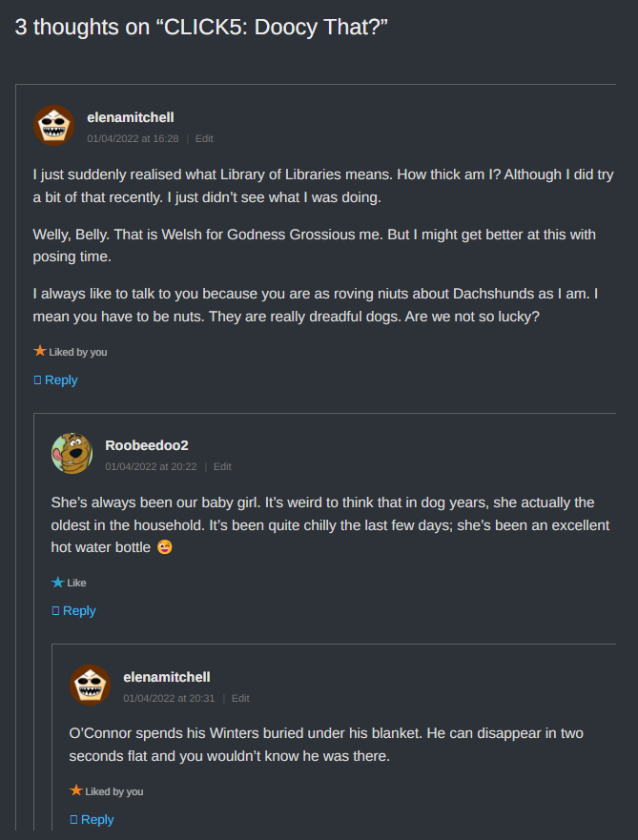This screenshot has height=840, width=638.
Task: Open permalink timestamp 01/04/2022 at 20:22
Action: 151,466
